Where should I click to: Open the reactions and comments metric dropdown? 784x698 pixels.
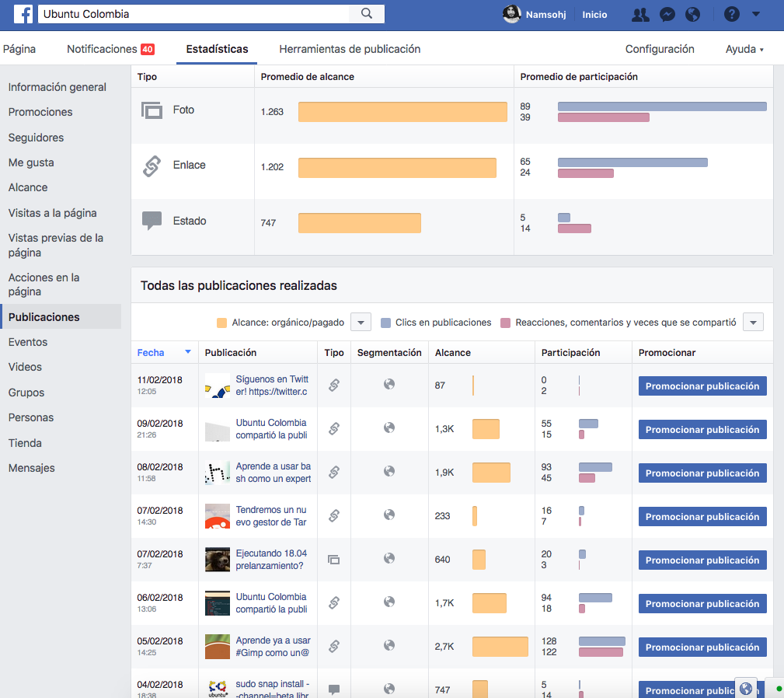753,322
